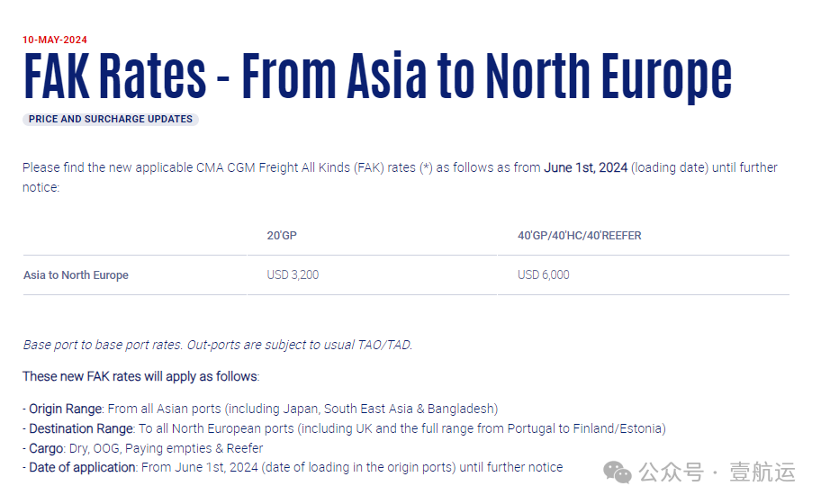
Task: Click the italic base port rates note
Action: point(217,345)
